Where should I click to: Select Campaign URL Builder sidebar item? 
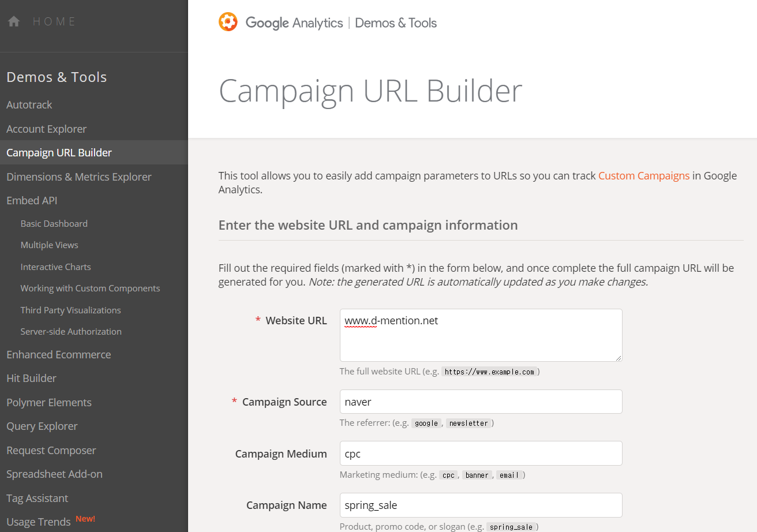[94, 152]
